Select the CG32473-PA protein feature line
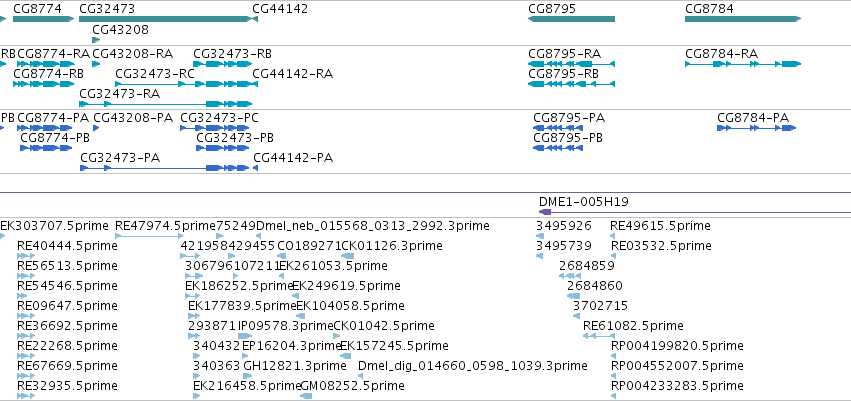Screen dimensions: 851x401 pos(165,168)
